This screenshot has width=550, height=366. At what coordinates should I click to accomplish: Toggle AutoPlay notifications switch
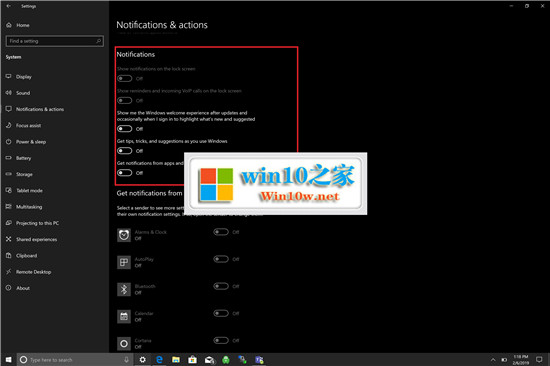(221, 259)
